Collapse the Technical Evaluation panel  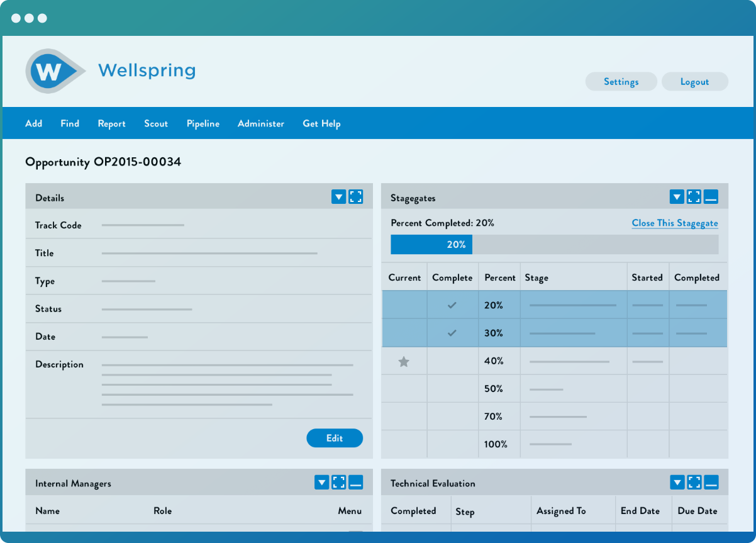(711, 483)
